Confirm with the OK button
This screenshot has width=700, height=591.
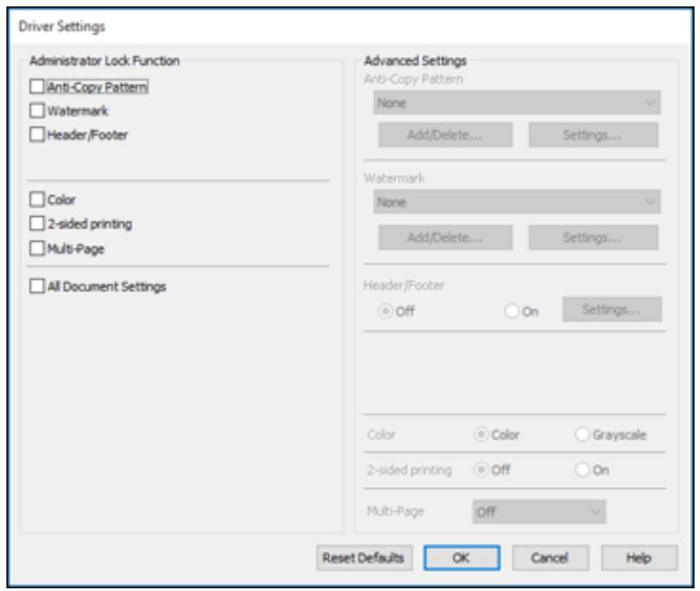[x=461, y=558]
